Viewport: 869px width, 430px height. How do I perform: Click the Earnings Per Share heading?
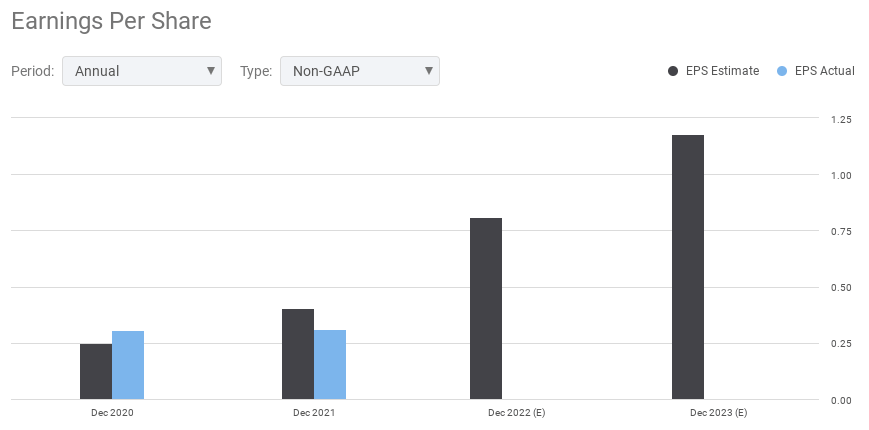[111, 20]
